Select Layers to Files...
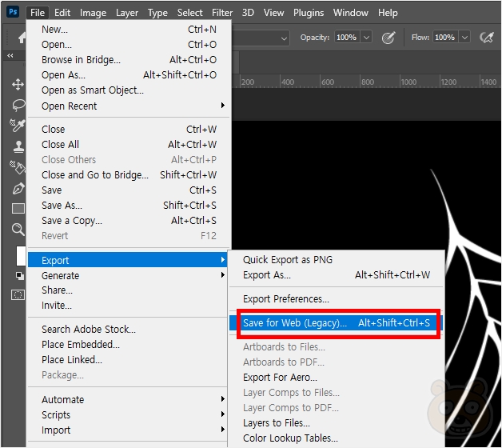Viewport: 502px width, 448px height. click(x=337, y=422)
